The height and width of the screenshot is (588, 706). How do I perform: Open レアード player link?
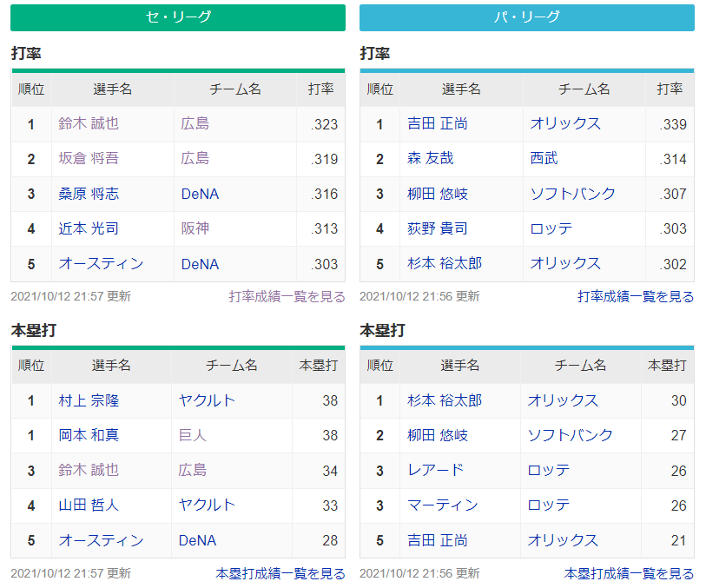click(x=435, y=470)
